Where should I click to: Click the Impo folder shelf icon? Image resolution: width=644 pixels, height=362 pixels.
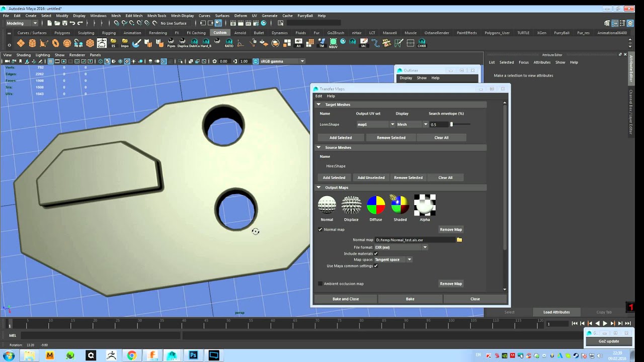124,43
